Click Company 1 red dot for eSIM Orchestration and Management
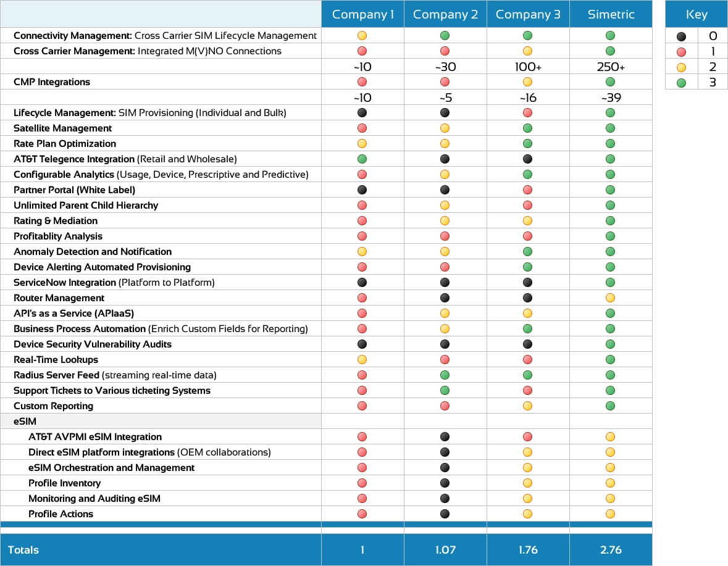 (362, 468)
